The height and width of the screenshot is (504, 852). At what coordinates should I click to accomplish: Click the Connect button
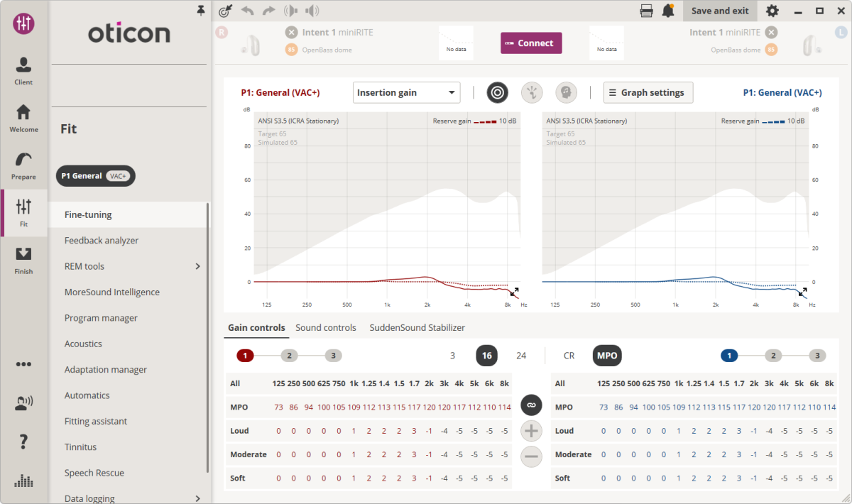[531, 43]
